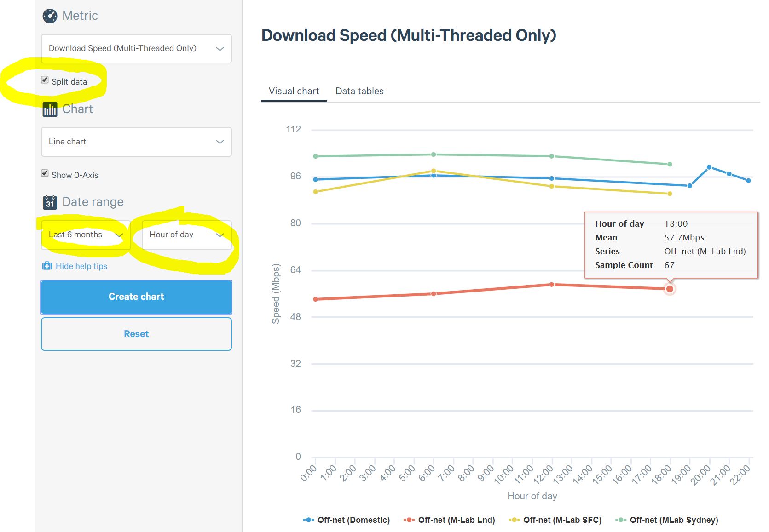Click the Chart bar graph icon

[50, 109]
